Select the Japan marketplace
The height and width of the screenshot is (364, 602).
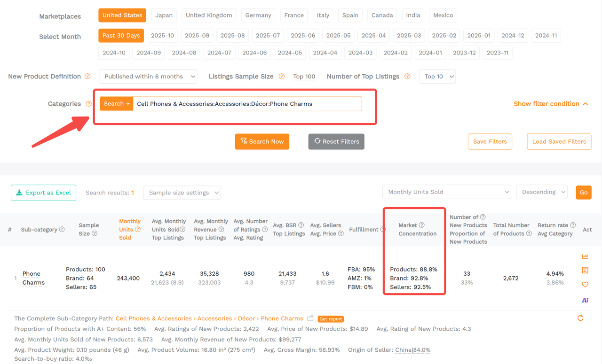(164, 15)
